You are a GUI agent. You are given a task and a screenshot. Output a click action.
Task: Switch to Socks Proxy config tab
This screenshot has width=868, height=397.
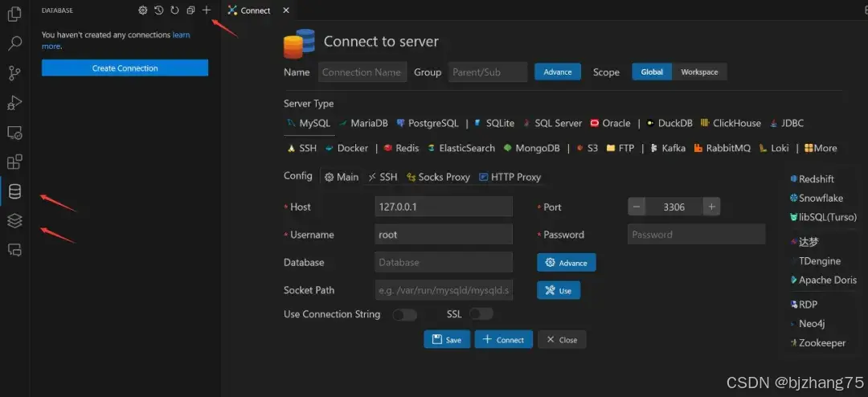tap(438, 177)
